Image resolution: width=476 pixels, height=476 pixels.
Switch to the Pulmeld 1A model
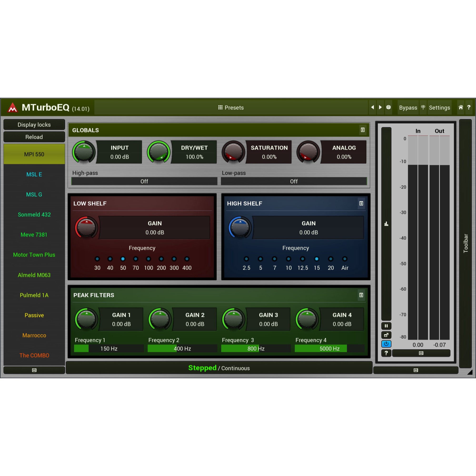[x=34, y=295]
